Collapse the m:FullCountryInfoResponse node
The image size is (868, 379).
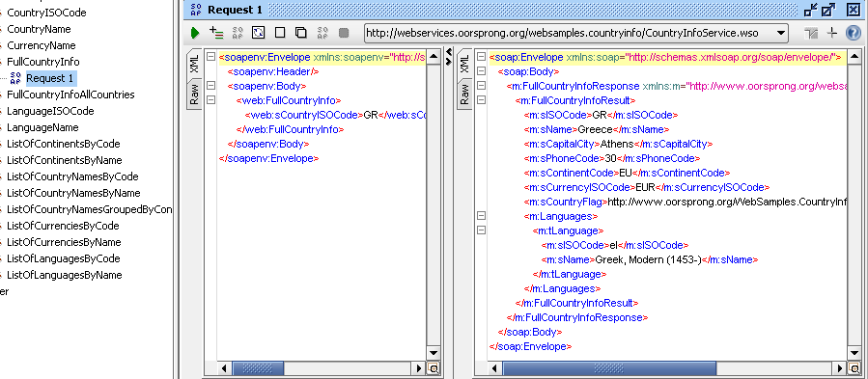pyautogui.click(x=481, y=86)
